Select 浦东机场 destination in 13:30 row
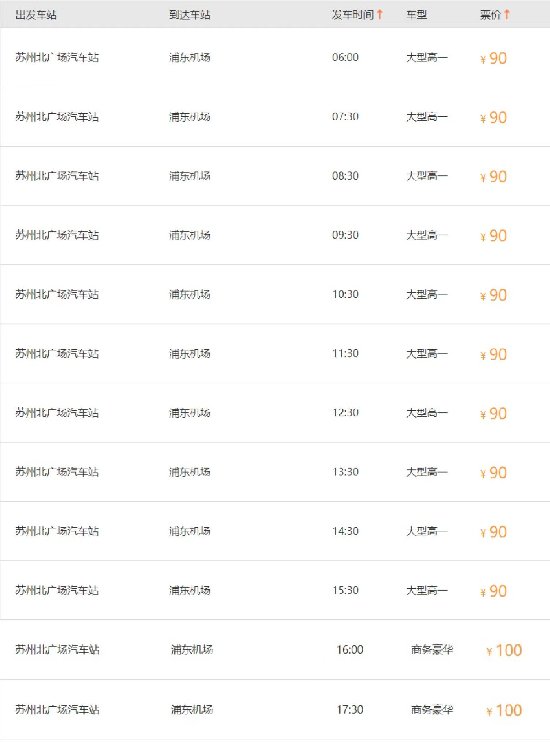 click(190, 472)
